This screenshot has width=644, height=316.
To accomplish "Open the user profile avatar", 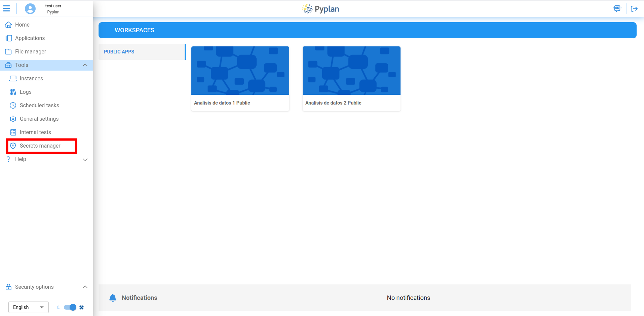I will [x=30, y=9].
